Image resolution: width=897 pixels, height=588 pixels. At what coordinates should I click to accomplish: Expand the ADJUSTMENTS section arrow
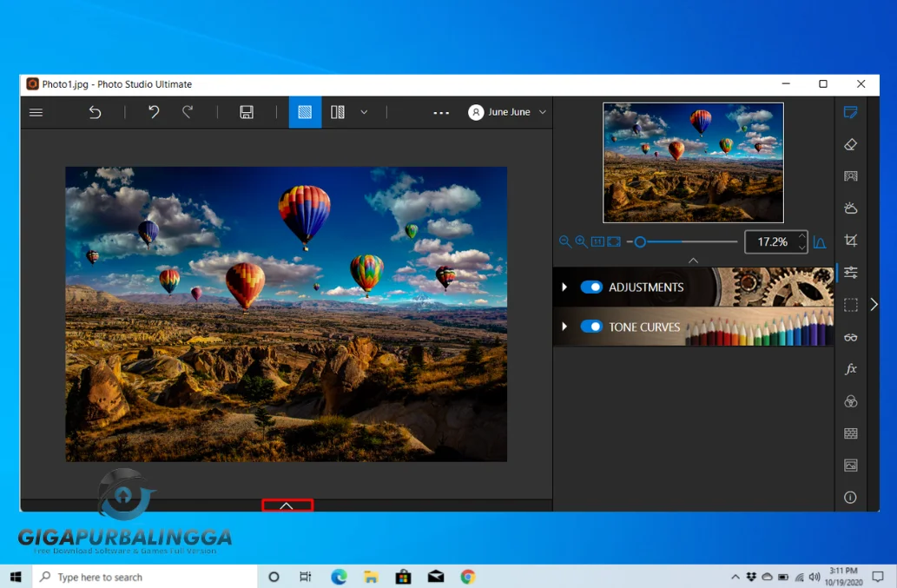tap(564, 287)
